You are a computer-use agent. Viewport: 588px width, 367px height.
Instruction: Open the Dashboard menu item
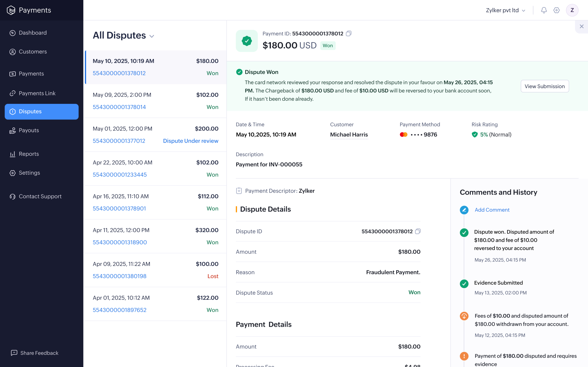(x=33, y=33)
